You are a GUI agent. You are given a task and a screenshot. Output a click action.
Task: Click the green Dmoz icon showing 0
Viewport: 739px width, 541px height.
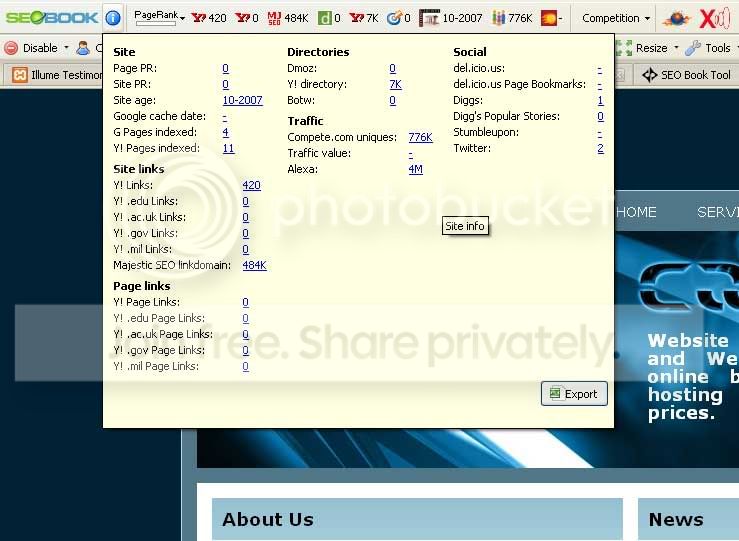point(329,18)
